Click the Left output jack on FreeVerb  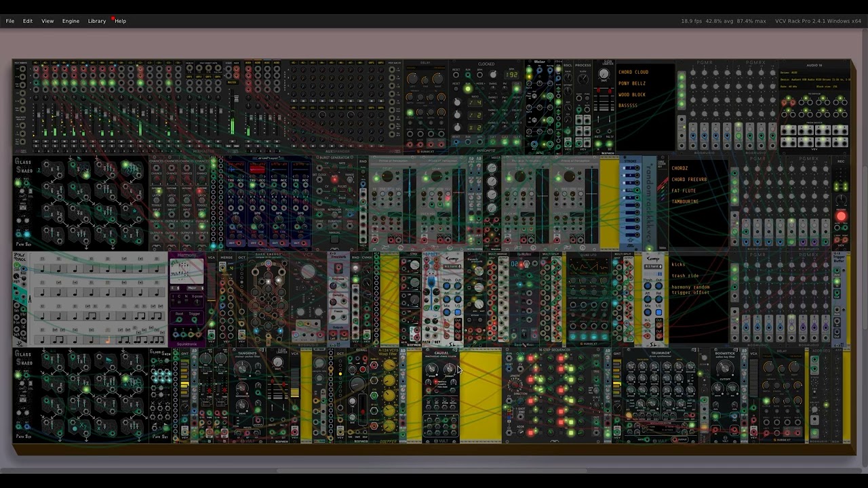332,334
